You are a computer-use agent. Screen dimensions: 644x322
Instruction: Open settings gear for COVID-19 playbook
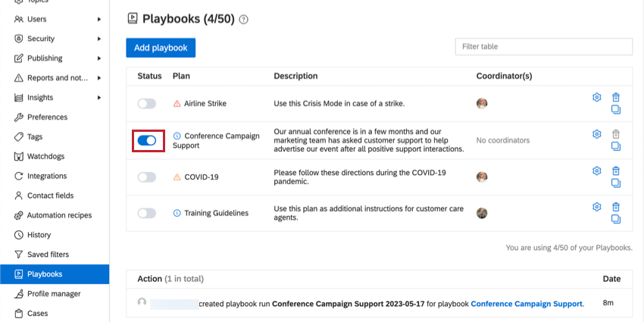pos(597,171)
